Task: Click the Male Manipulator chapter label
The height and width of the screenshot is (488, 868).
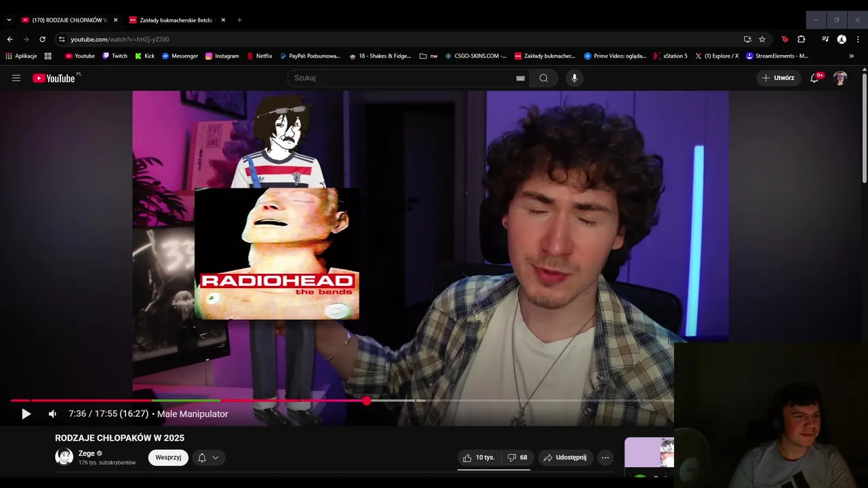Action: click(x=193, y=414)
